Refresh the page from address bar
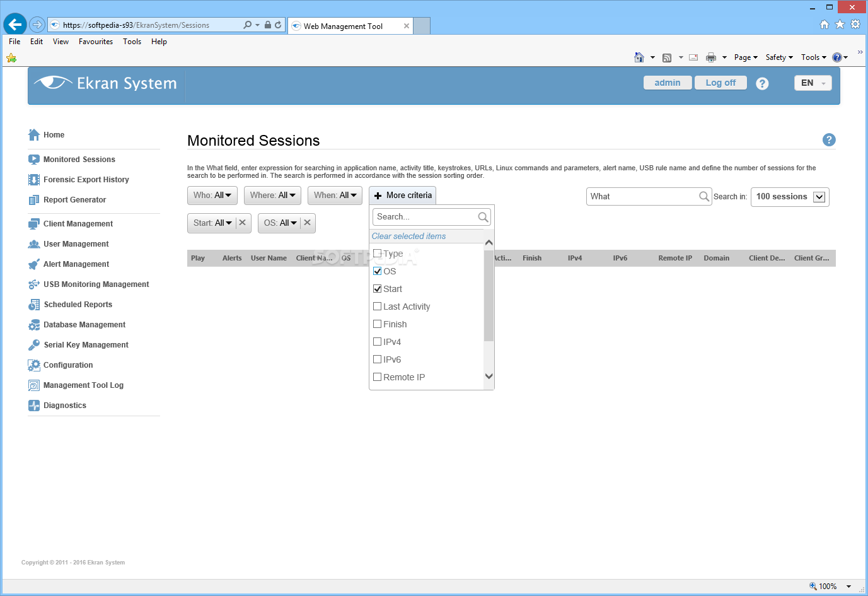This screenshot has height=596, width=868. [x=278, y=25]
